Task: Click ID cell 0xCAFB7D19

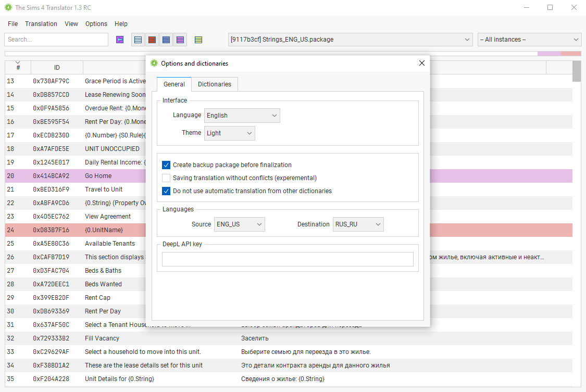Action: (x=51, y=257)
